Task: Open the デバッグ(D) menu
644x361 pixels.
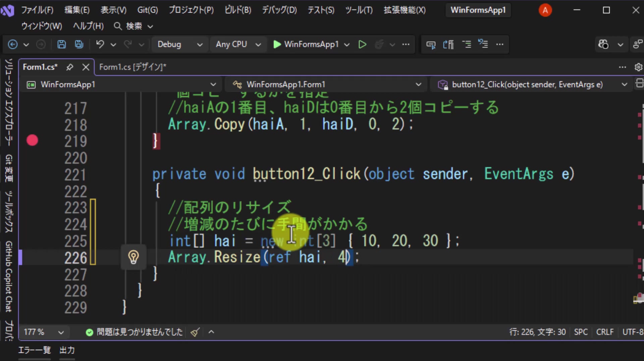Action: coord(279,10)
